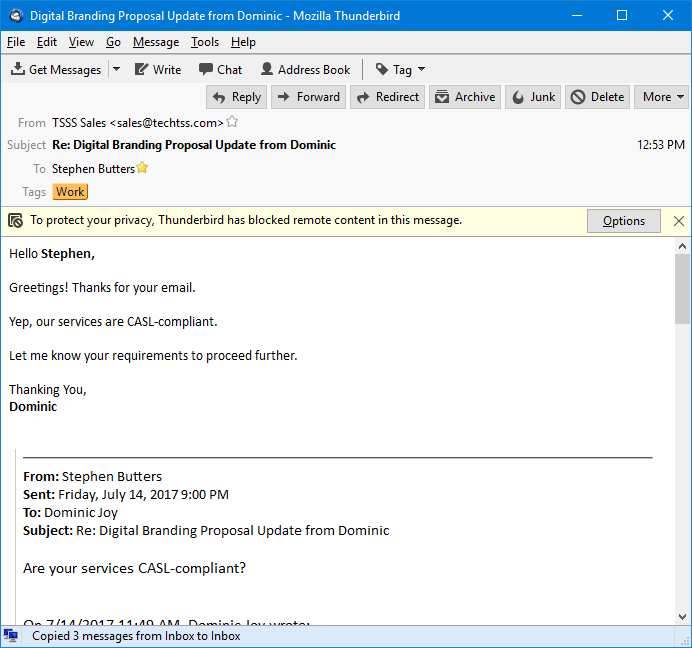
Task: Open the Message menu
Action: pyautogui.click(x=156, y=42)
